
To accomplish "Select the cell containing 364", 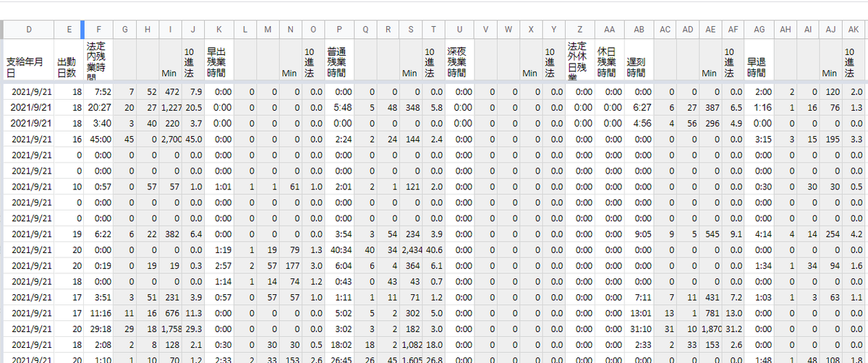I will click(x=410, y=265).
